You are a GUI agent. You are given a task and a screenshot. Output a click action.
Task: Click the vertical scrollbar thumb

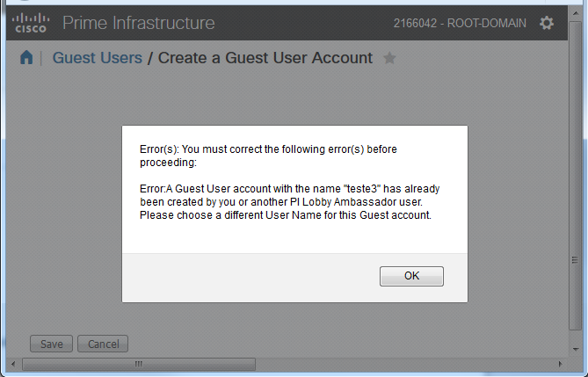[575, 177]
